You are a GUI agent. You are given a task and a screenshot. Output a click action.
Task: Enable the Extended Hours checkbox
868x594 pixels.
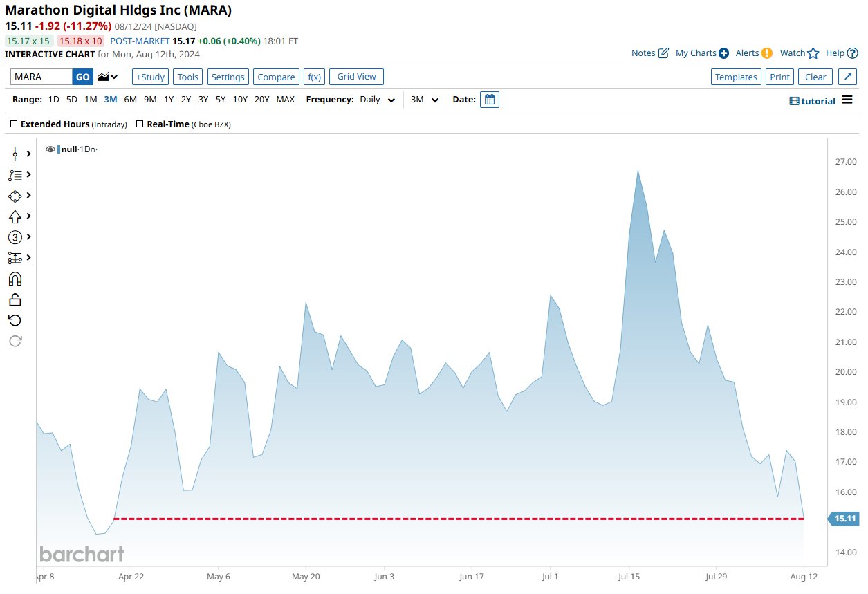tap(15, 124)
